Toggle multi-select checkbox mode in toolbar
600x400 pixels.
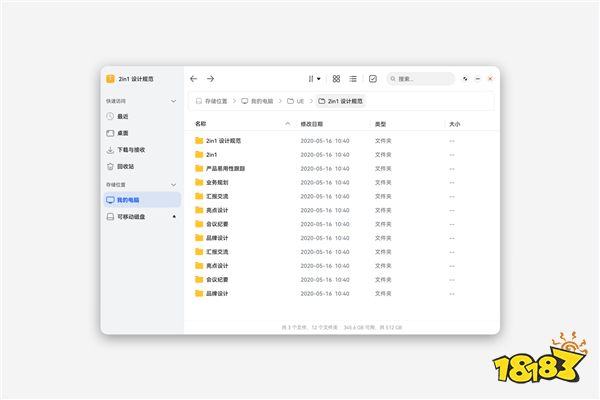373,79
